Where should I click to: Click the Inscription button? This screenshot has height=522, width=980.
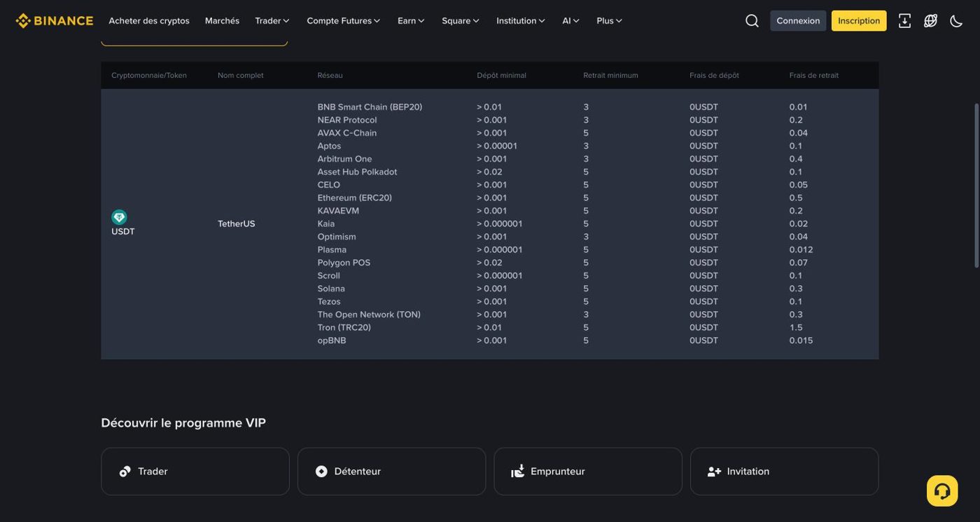pyautogui.click(x=859, y=21)
